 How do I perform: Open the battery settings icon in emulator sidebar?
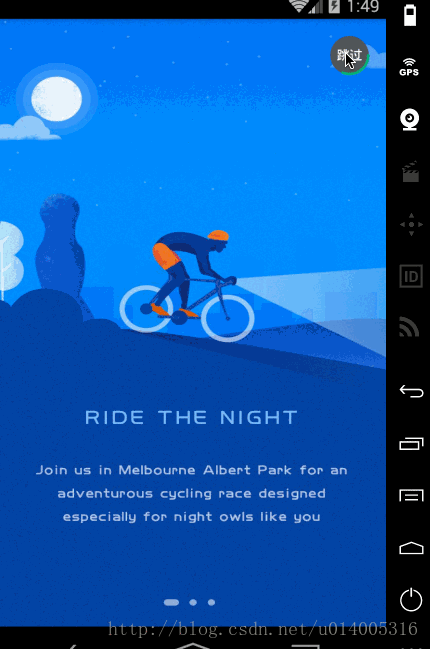point(410,15)
